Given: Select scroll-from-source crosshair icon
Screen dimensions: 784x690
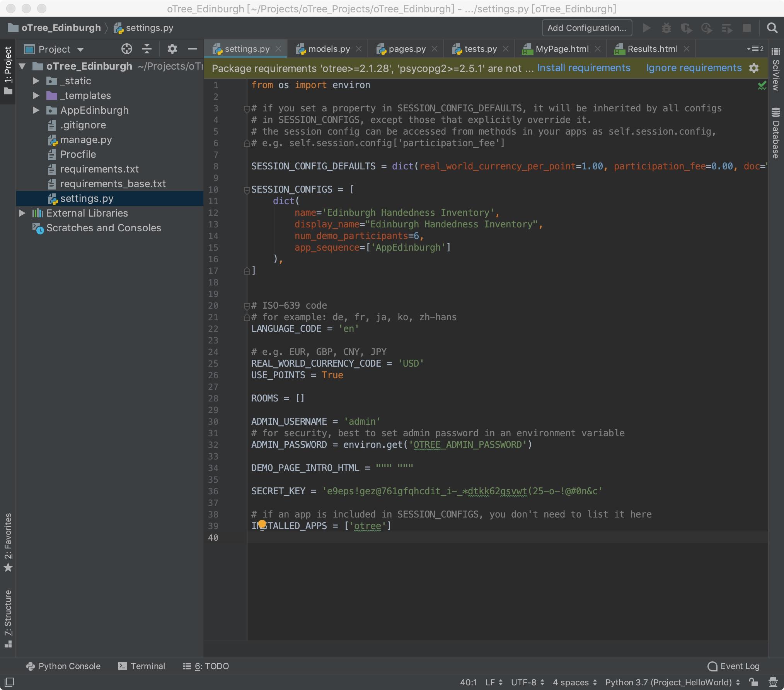Looking at the screenshot, I should click(x=126, y=49).
